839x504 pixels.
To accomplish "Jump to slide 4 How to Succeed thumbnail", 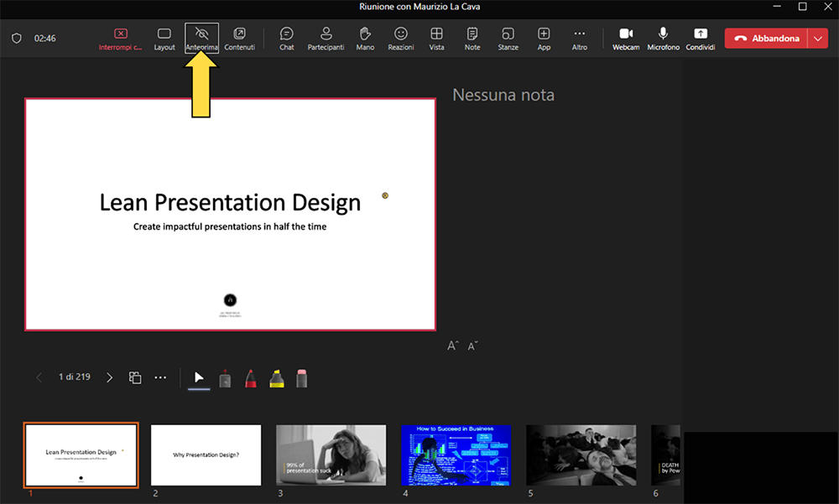I will click(456, 455).
